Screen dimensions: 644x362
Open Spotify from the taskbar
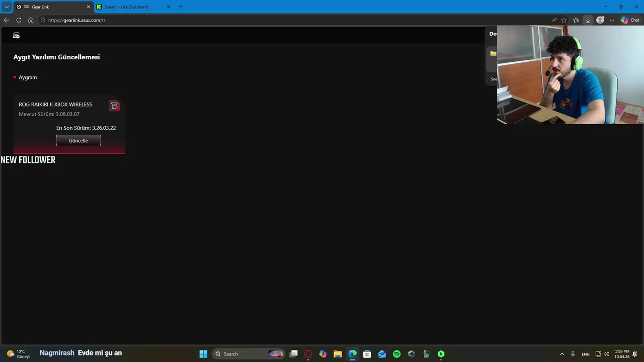click(396, 354)
